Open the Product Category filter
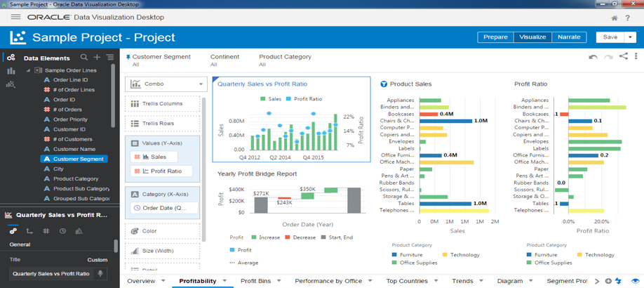This screenshot has width=644, height=288. point(285,60)
